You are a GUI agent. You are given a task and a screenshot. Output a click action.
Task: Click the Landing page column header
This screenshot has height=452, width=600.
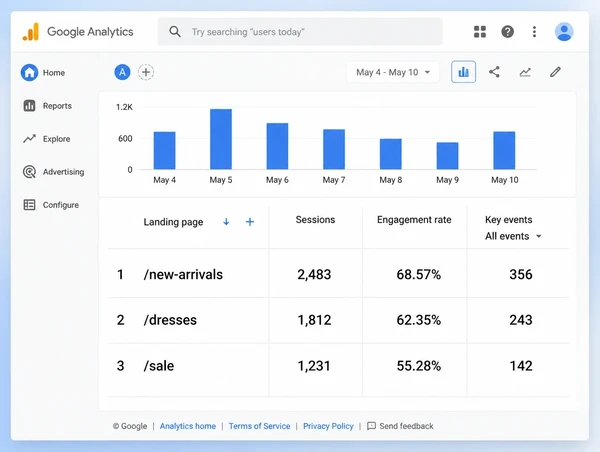[x=173, y=222]
